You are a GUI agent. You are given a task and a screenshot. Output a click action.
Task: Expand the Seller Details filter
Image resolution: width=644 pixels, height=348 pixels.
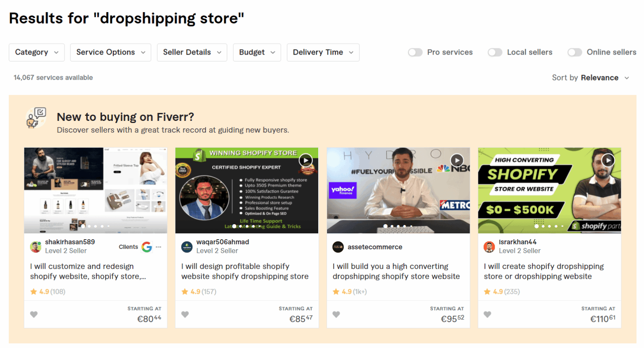click(x=192, y=52)
